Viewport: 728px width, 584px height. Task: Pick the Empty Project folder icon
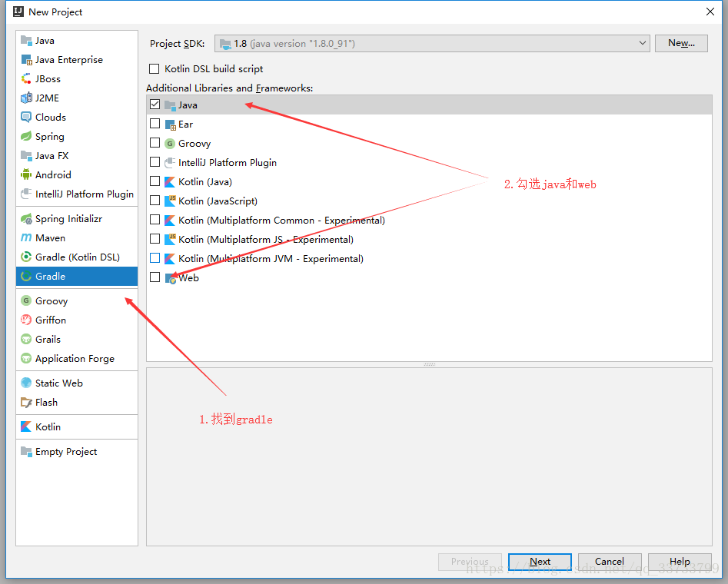click(26, 451)
